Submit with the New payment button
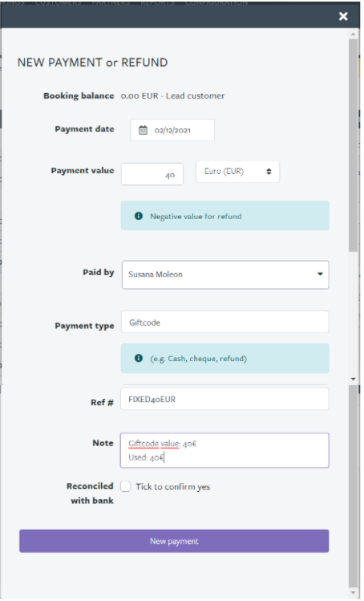Screen dimensions: 364x601 (174, 541)
